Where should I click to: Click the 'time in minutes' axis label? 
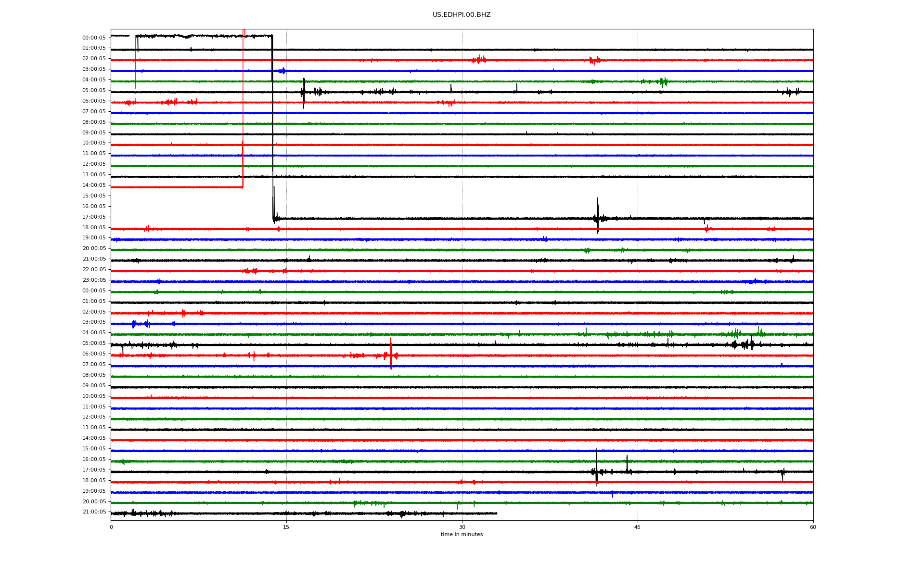pos(461,534)
